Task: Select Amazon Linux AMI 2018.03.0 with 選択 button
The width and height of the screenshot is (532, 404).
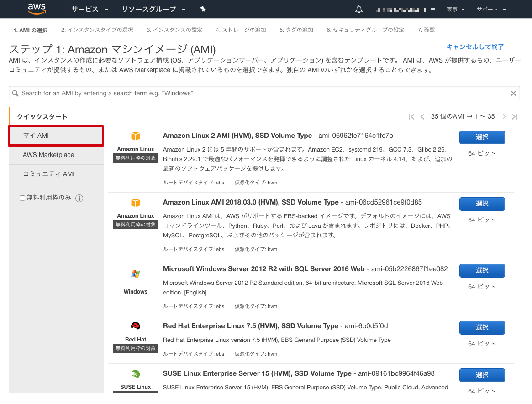Action: click(x=482, y=204)
